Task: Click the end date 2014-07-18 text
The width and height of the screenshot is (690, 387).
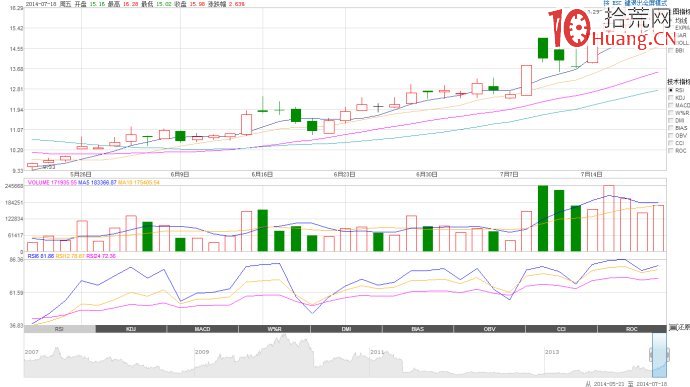Action: (651, 384)
